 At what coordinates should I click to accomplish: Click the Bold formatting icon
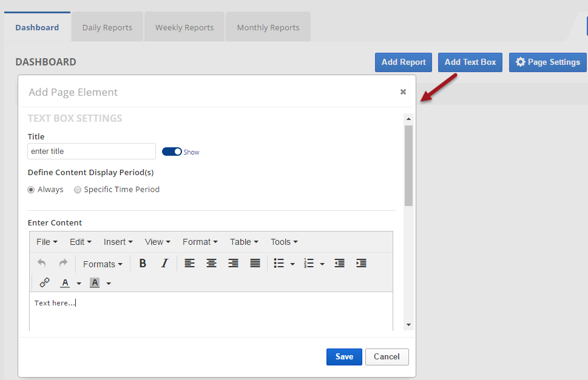click(143, 264)
